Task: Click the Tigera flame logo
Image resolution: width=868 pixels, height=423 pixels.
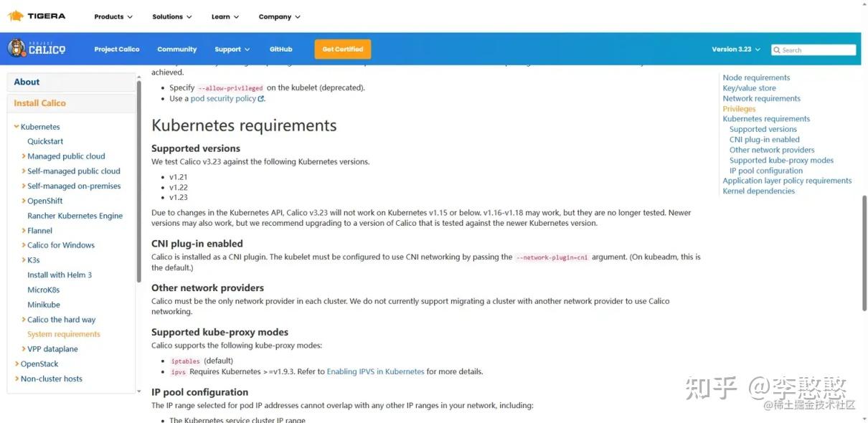Action: coord(18,16)
